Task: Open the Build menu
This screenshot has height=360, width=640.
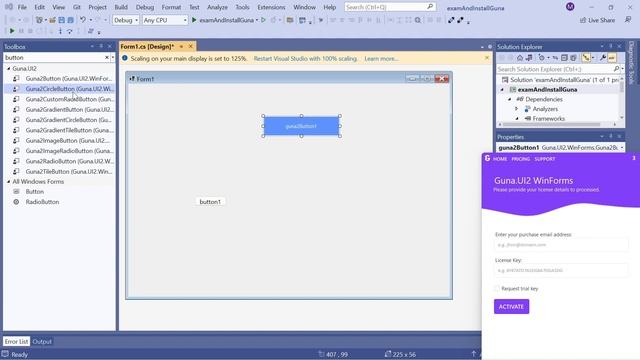Action: coord(121,7)
